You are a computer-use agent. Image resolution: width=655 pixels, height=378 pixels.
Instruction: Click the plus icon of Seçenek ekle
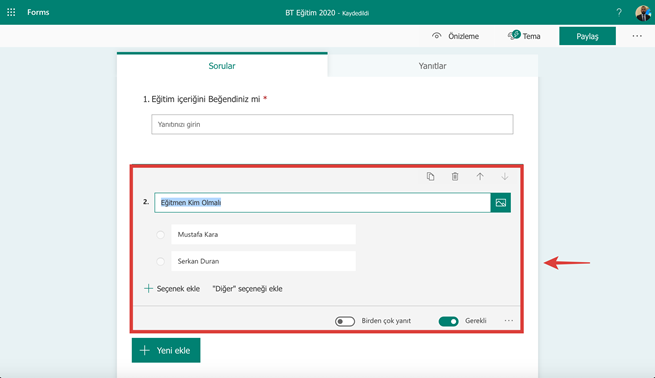[148, 288]
